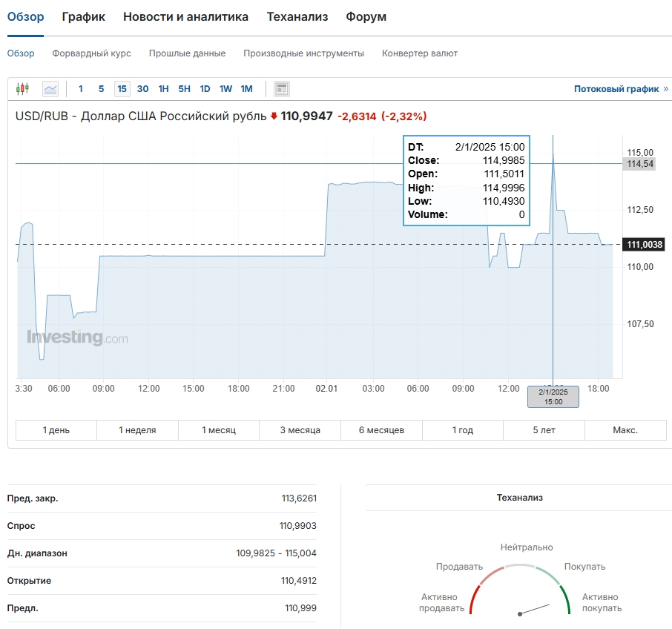Click the Покупать gauge label

(x=585, y=567)
